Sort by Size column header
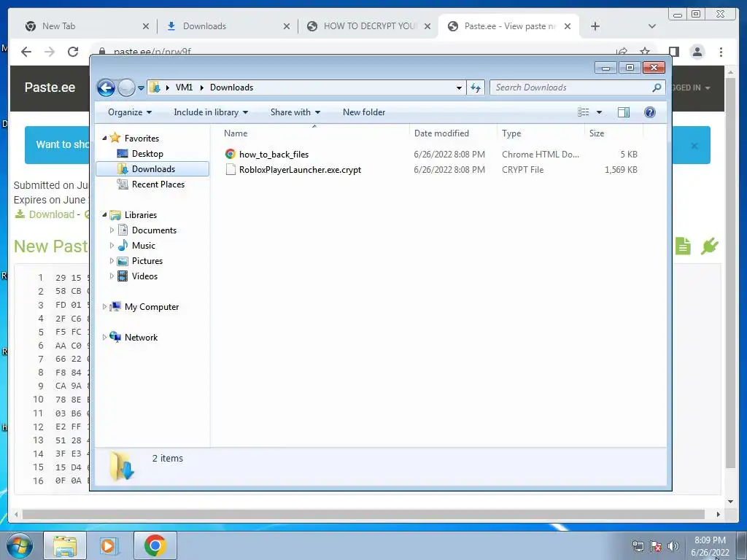 point(614,133)
